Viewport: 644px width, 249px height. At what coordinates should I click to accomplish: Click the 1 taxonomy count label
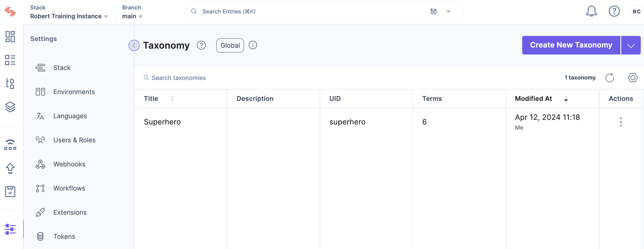(x=580, y=78)
